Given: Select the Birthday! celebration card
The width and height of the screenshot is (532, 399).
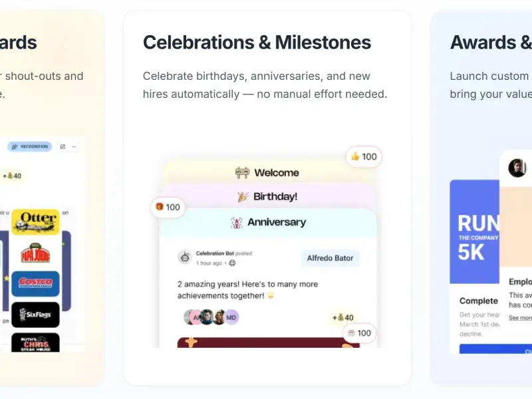Looking at the screenshot, I should point(268,196).
